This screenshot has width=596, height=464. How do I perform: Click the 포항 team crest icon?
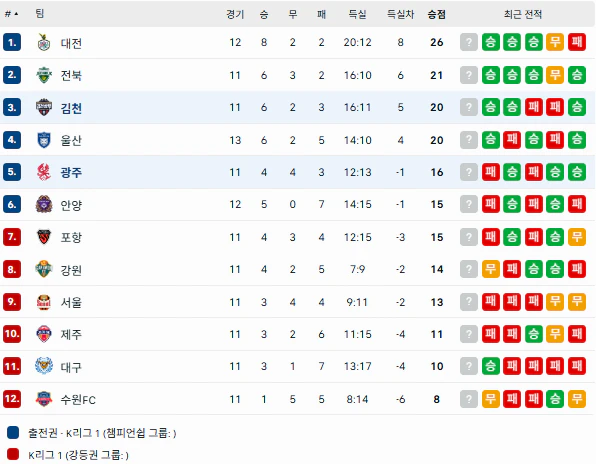[x=44, y=237]
